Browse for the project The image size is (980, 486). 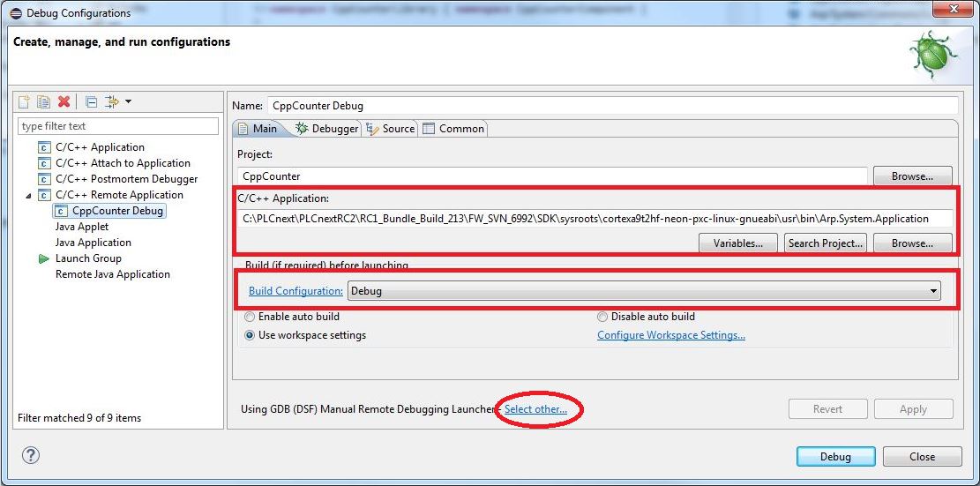[912, 176]
